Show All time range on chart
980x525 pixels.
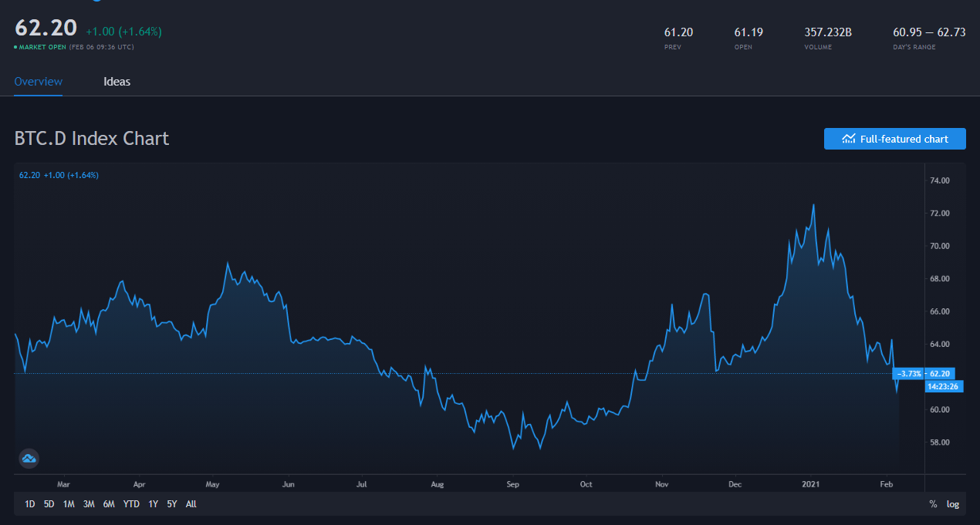(x=191, y=504)
